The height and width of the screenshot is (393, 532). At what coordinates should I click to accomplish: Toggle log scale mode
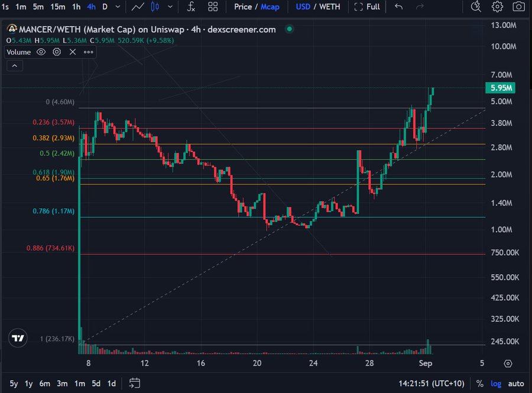pos(496,384)
